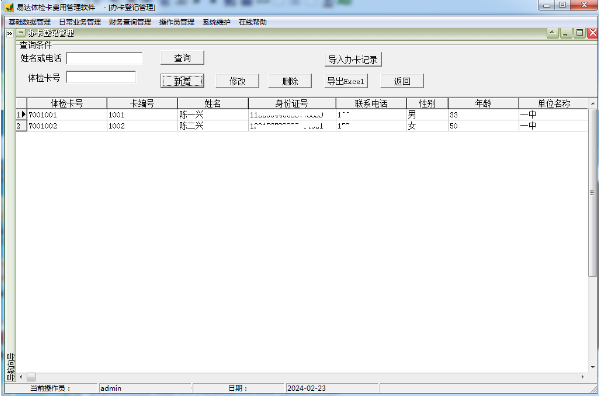The width and height of the screenshot is (599, 398).
Task: Click the 导出Excel button
Action: pyautogui.click(x=346, y=81)
